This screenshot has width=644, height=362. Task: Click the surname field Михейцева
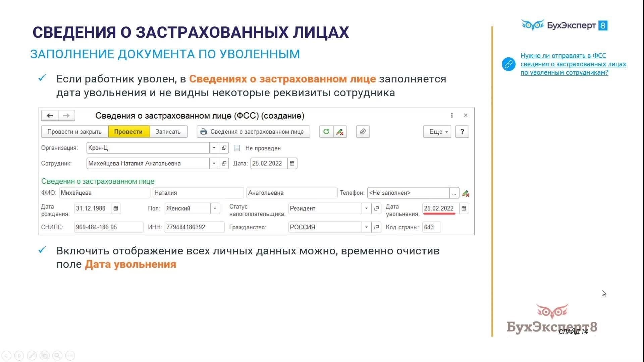coord(104,193)
